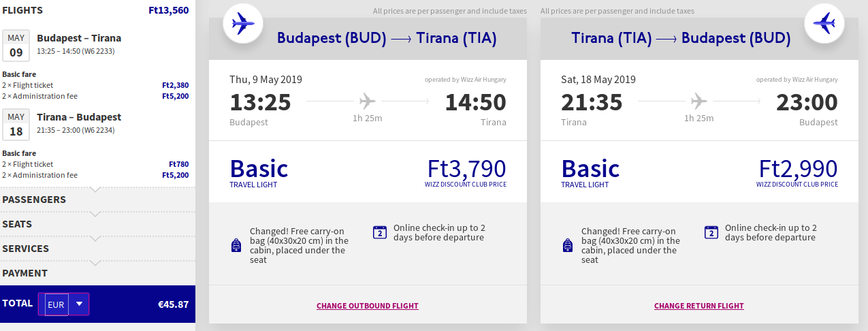868x331 pixels.
Task: Expand the Services section
Action: (x=26, y=249)
